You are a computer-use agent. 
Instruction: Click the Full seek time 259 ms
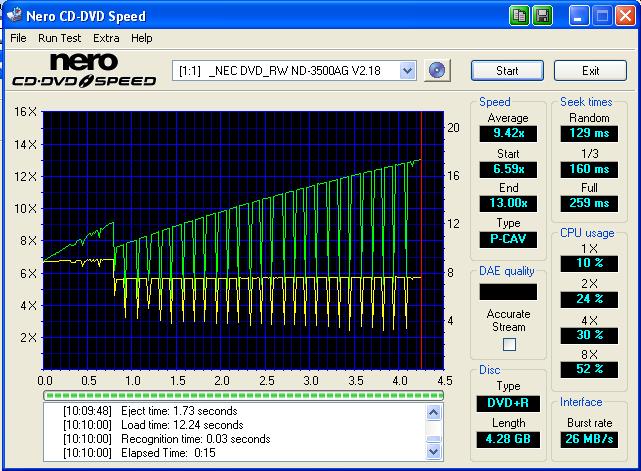589,203
